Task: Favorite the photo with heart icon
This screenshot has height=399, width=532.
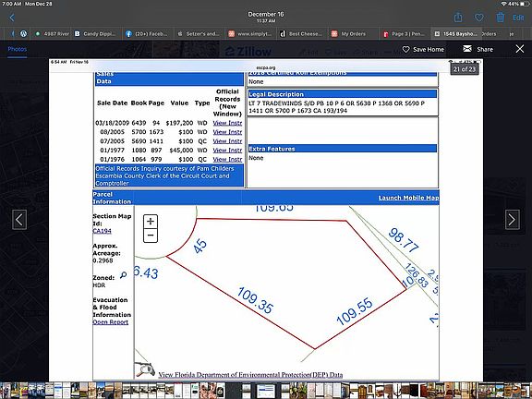Action: 478,18
